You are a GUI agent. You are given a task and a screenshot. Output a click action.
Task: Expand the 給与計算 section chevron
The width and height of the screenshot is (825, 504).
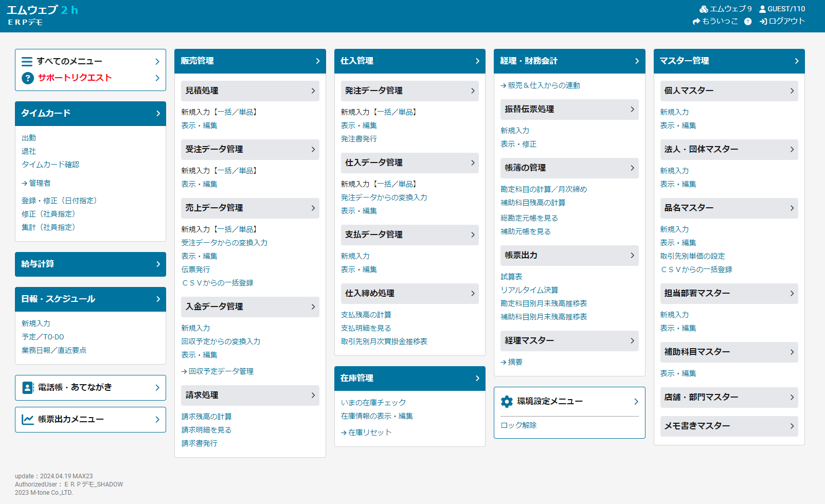point(158,264)
